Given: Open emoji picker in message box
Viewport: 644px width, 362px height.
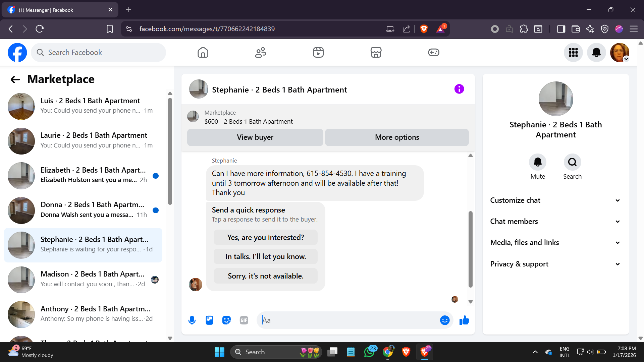Looking at the screenshot, I should 444,320.
